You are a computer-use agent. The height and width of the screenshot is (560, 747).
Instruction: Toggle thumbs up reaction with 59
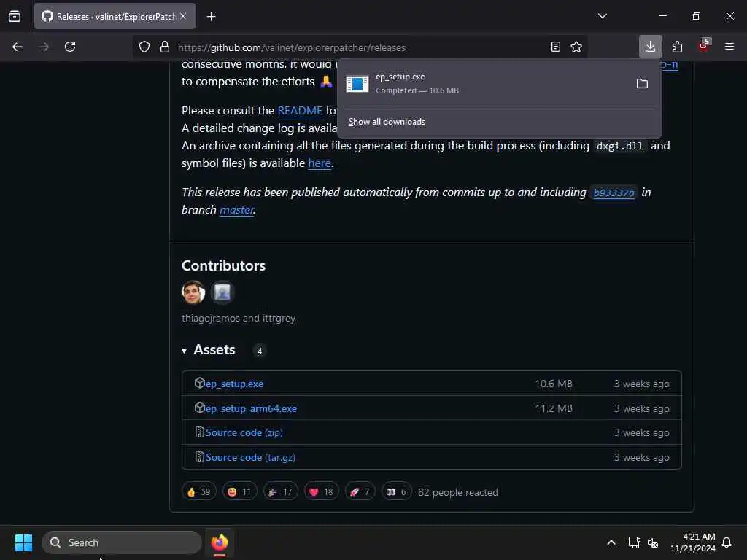coord(199,492)
